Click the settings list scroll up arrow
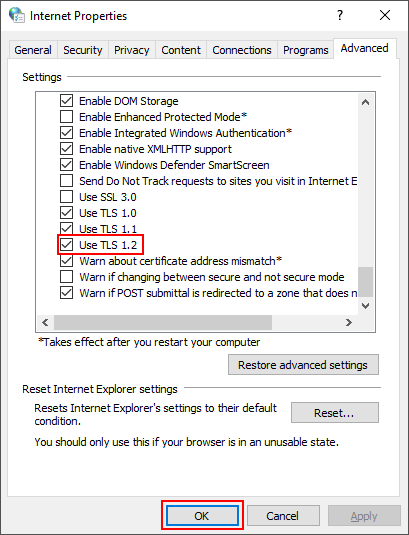The image size is (409, 535). tap(365, 102)
